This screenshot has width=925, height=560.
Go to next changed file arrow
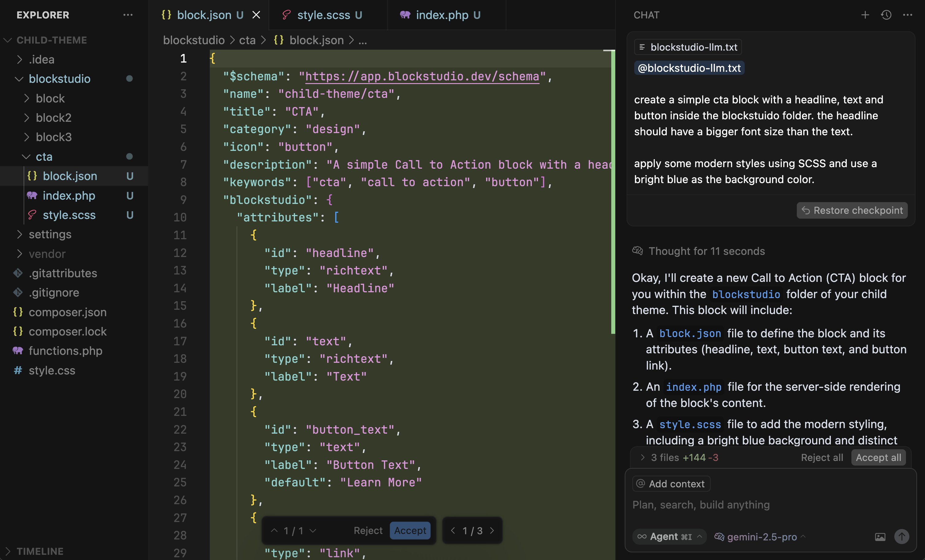492,530
